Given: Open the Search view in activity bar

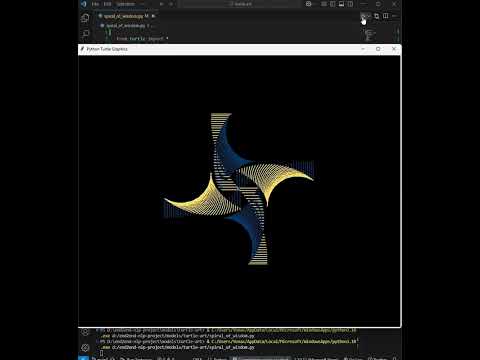Looking at the screenshot, I should click(85, 34).
